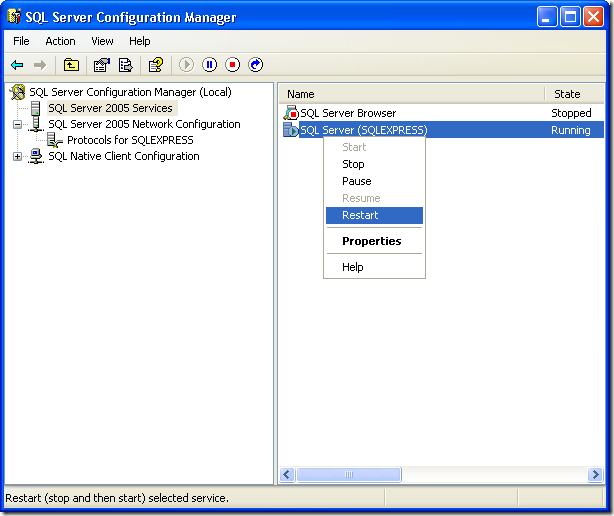Click the SQL Native Client Configuration icon

36,156
